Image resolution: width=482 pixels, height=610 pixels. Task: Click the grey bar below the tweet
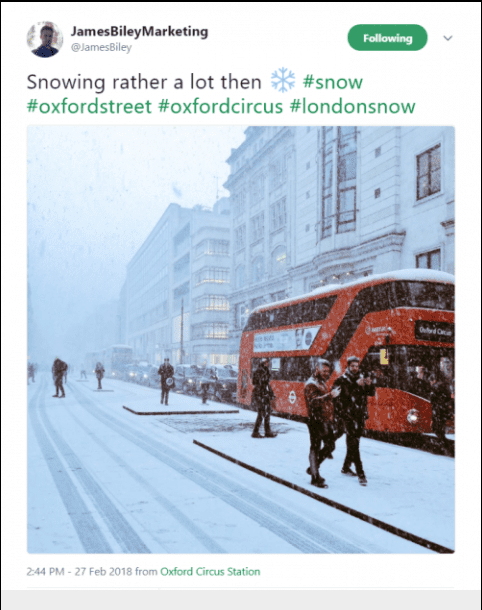click(241, 599)
